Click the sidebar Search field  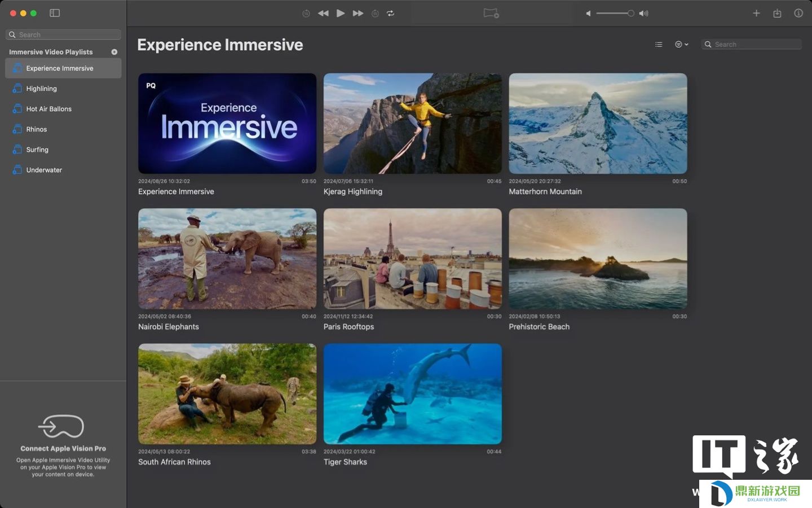tap(63, 34)
